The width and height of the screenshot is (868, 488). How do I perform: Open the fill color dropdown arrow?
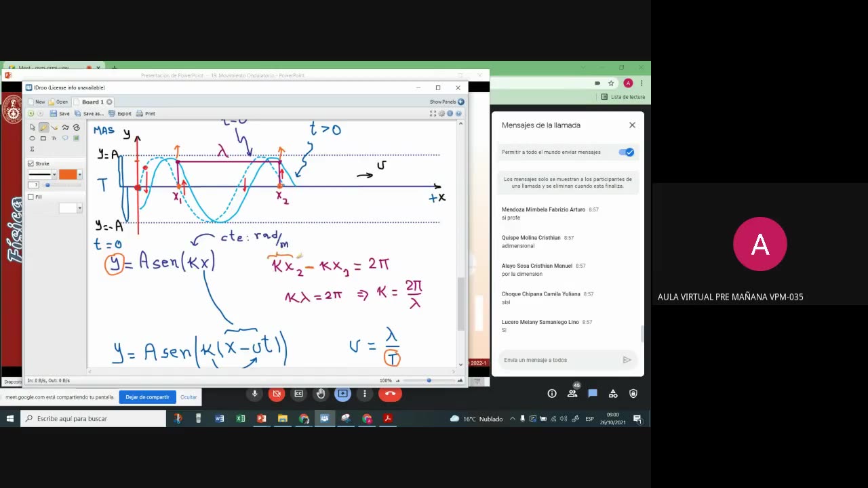pos(79,208)
